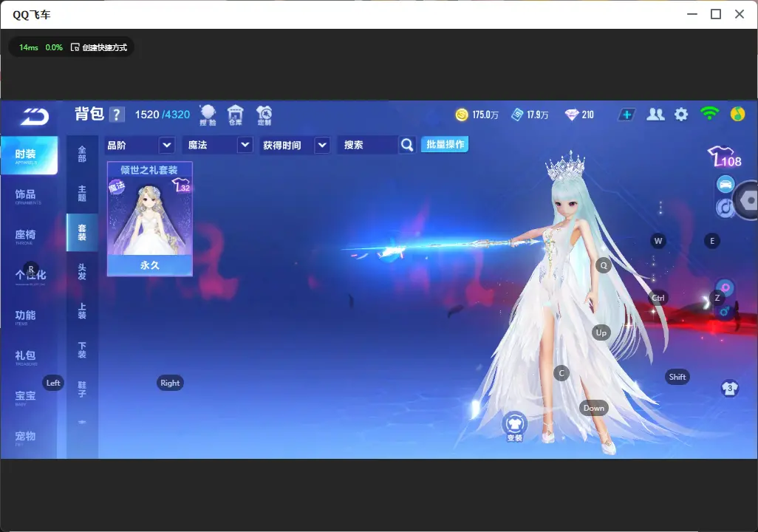Select the 上装 subcategory
The image size is (758, 532).
(x=82, y=311)
